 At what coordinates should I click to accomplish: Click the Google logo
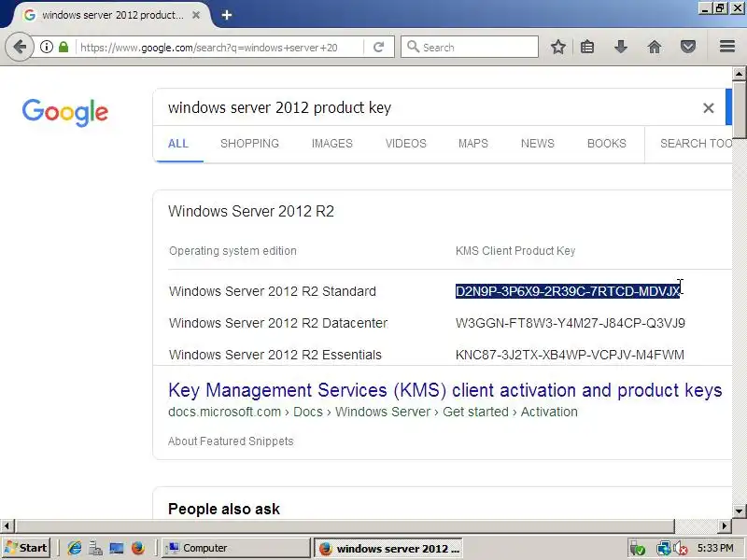64,112
